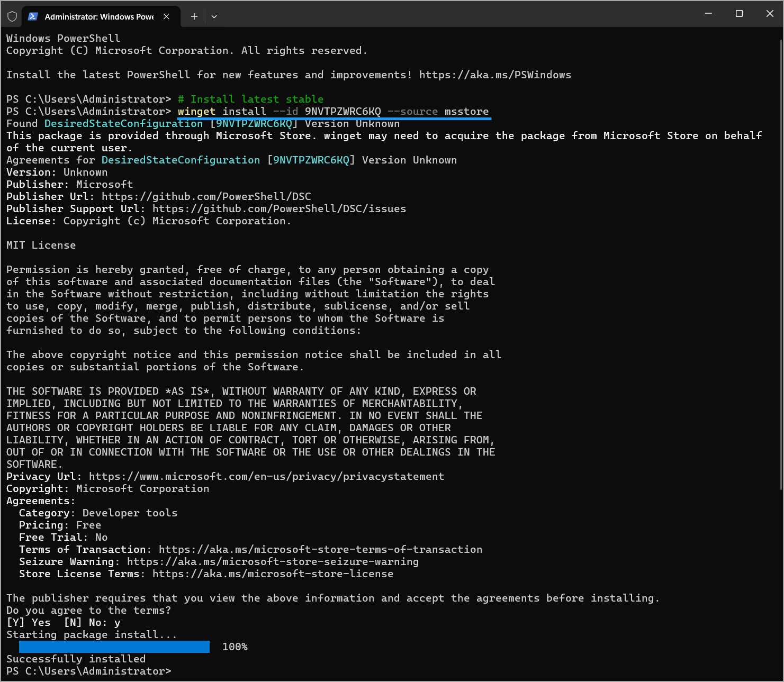
Task: Close the terminal window
Action: (770, 14)
